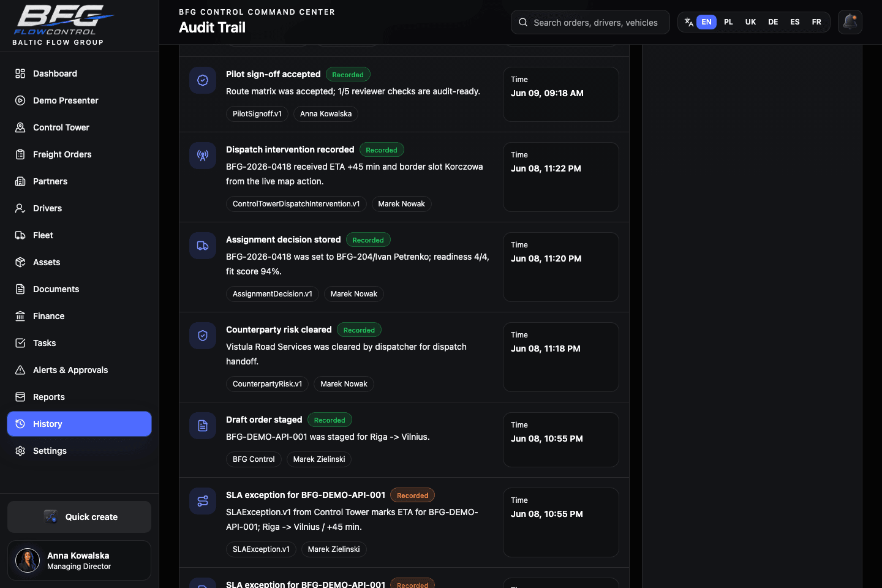
Task: Click the Anna Kowalska tag chip
Action: [326, 114]
